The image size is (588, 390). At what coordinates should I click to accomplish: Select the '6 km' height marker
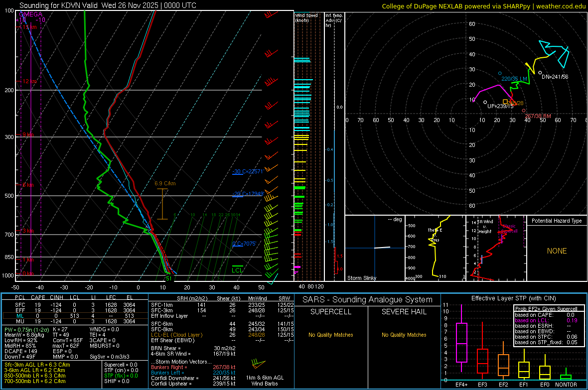point(28,185)
